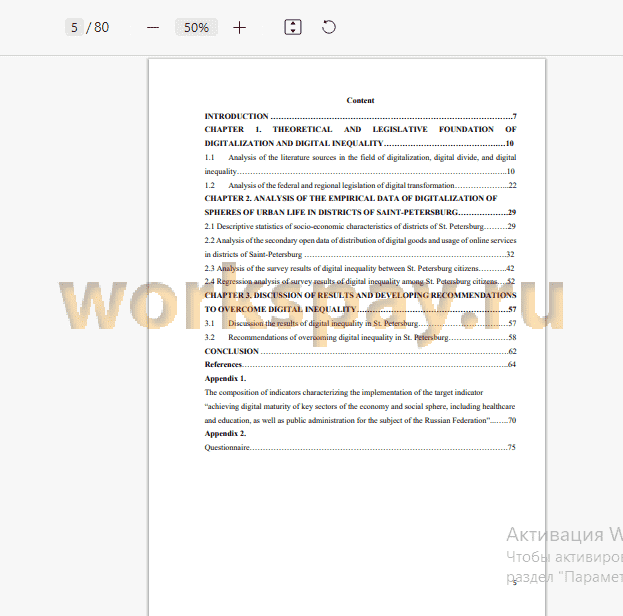Click contents entry 1.2 federal and regional legislation

point(360,185)
